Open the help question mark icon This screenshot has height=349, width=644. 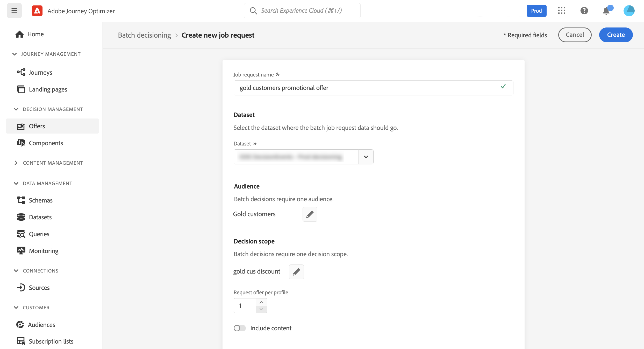[x=584, y=11]
